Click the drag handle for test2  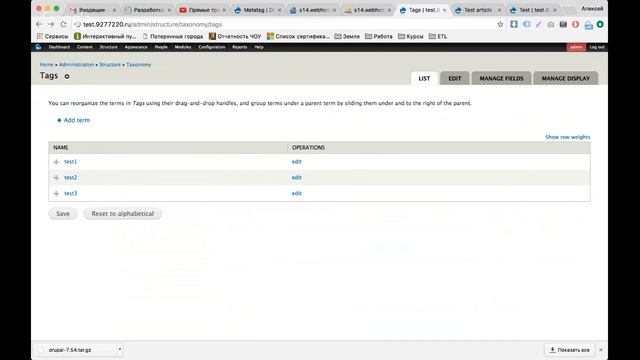(56, 178)
